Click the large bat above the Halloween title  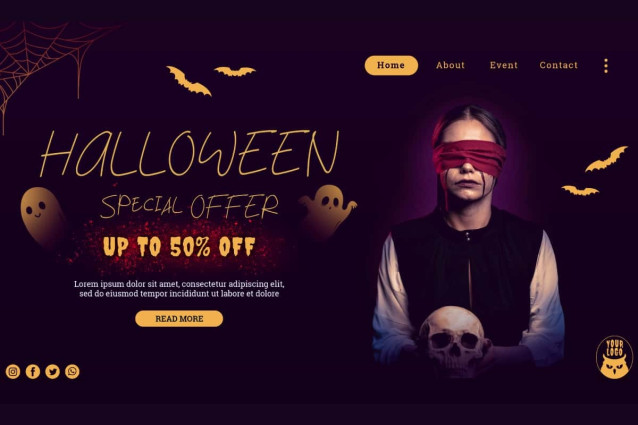click(x=188, y=81)
